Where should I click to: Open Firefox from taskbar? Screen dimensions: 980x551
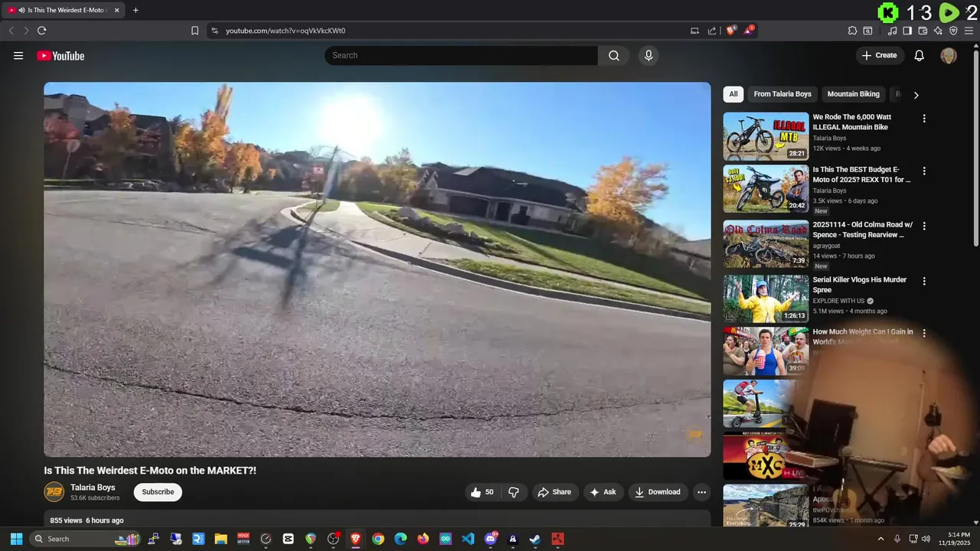pyautogui.click(x=423, y=539)
